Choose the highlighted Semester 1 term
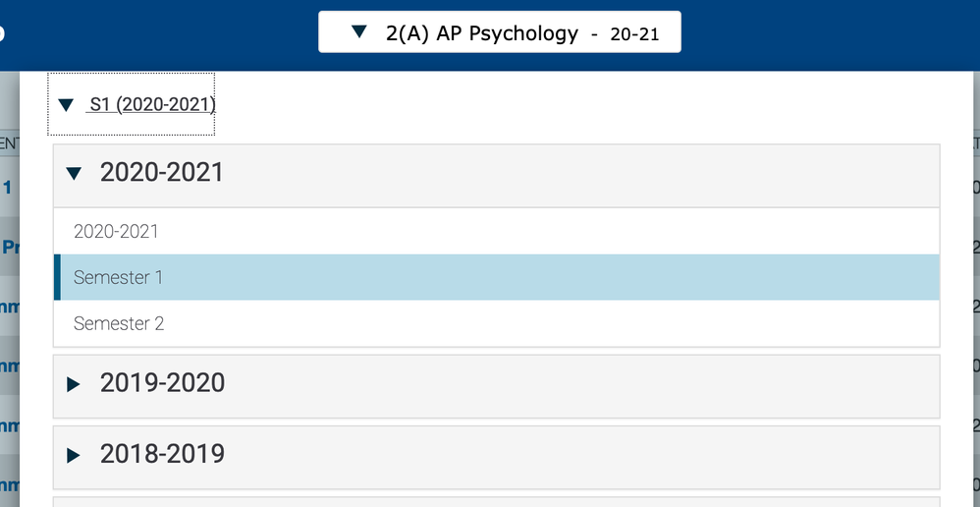980x507 pixels. (118, 277)
